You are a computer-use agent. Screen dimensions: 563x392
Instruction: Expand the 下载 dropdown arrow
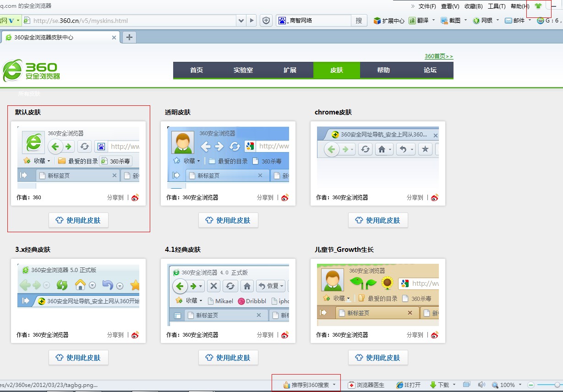[x=454, y=385]
